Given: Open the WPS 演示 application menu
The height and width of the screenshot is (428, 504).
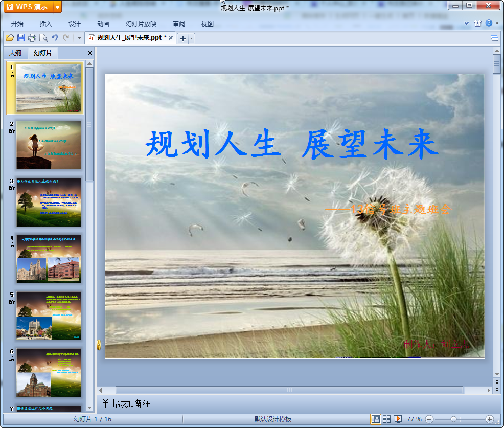Looking at the screenshot, I should (x=28, y=7).
